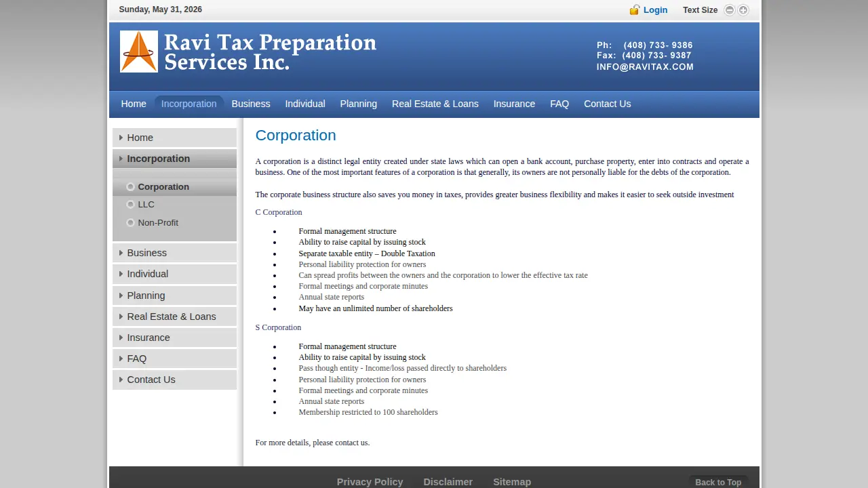868x488 pixels.
Task: Expand the Individual sidebar section arrow
Action: 121,274
